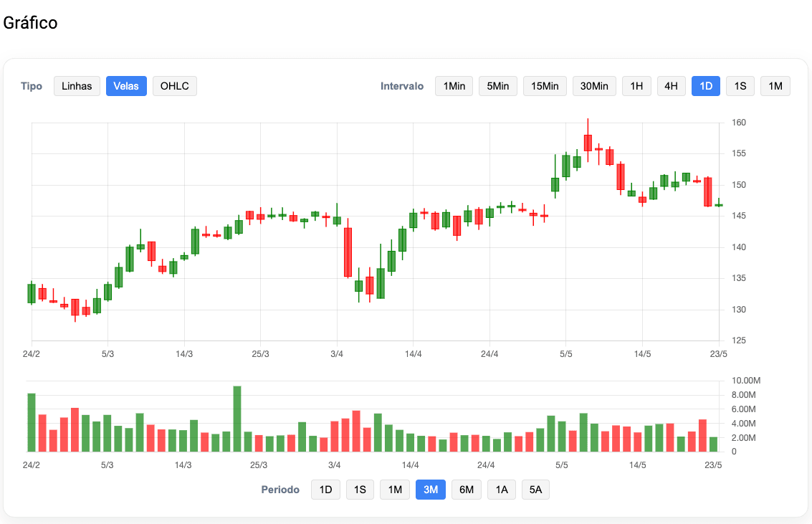
Task: Set the Periodo to 1D
Action: click(325, 490)
